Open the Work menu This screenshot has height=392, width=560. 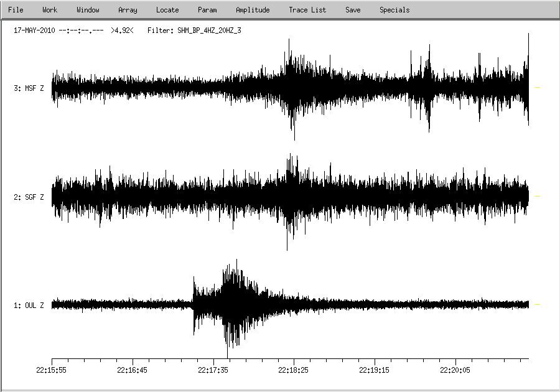click(x=50, y=10)
